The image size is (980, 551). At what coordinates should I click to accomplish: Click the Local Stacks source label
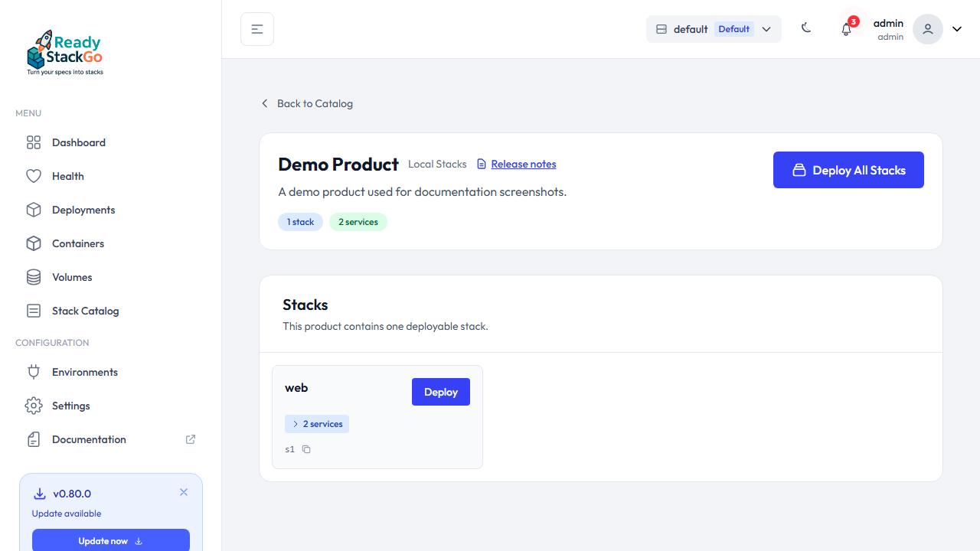point(437,164)
